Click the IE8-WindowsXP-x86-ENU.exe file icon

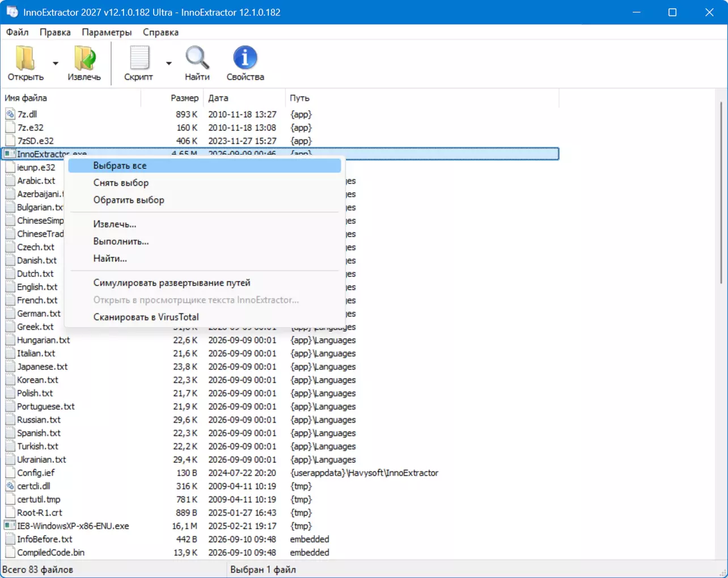[10, 526]
